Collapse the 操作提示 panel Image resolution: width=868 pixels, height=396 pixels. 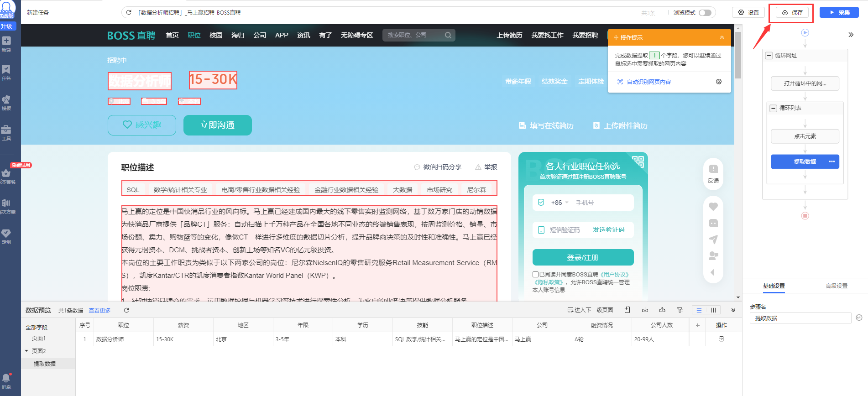(x=722, y=37)
